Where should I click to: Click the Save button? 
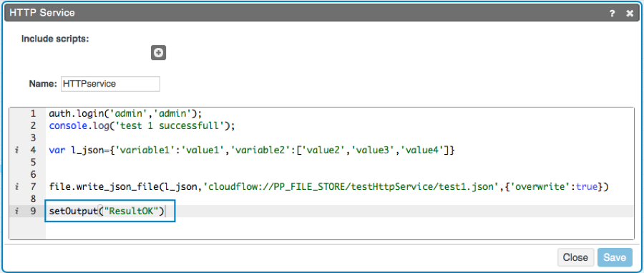[615, 257]
